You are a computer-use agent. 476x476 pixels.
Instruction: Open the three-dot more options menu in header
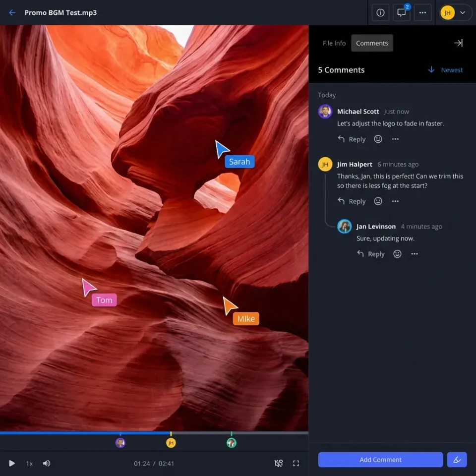(422, 13)
